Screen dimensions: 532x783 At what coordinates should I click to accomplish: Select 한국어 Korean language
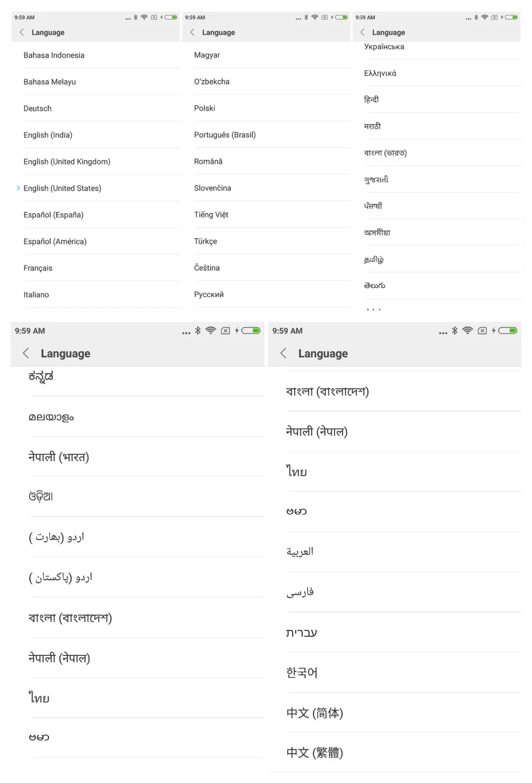(x=395, y=672)
